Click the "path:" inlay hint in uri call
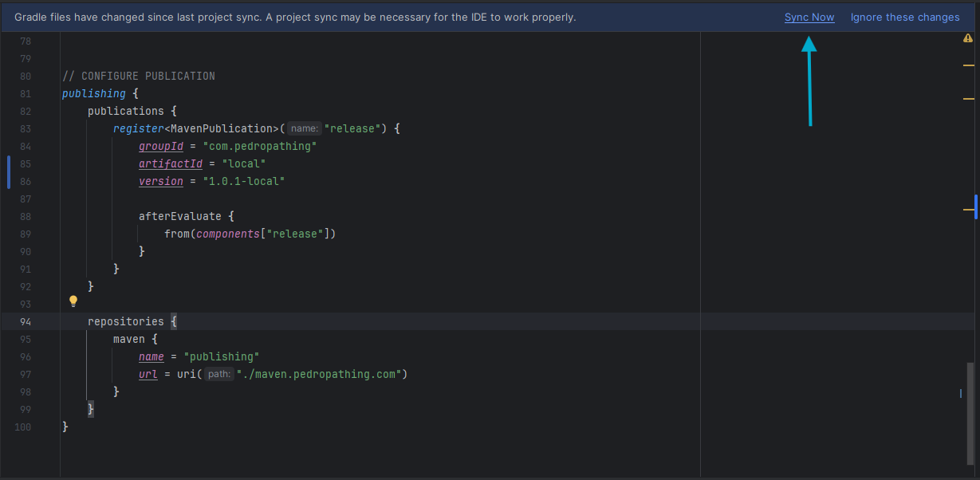This screenshot has height=480, width=980. coord(218,375)
